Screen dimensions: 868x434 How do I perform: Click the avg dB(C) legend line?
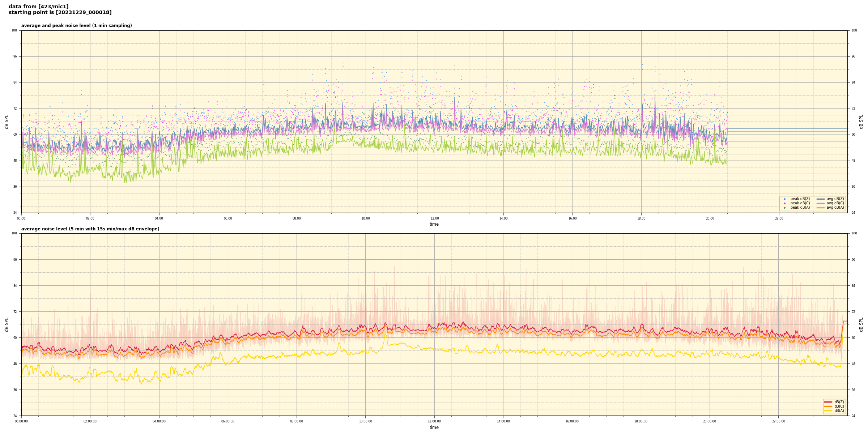tap(821, 203)
